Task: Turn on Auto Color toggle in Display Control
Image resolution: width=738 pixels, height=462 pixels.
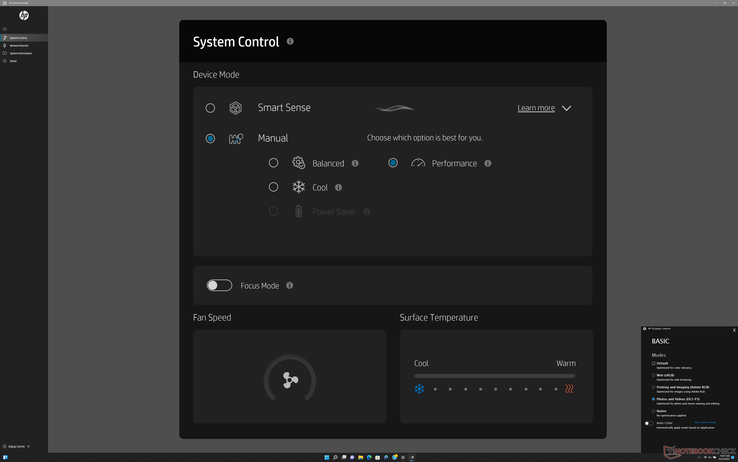Action: 649,423
